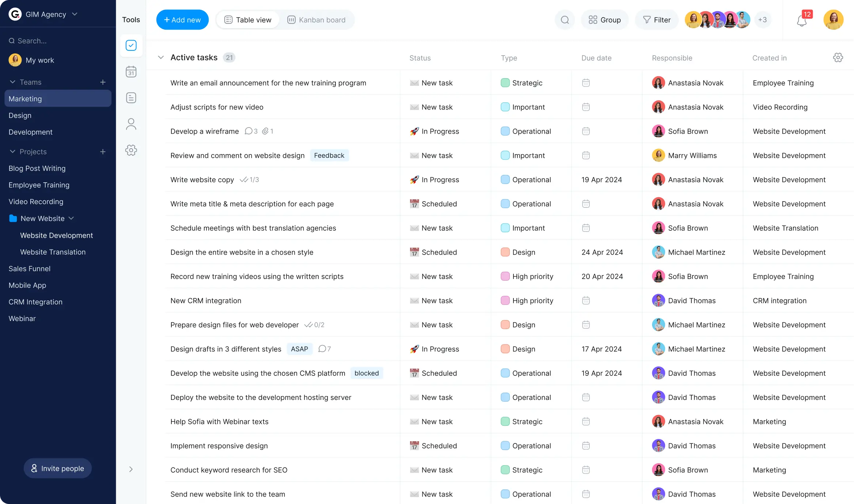Collapse the Projects section
The width and height of the screenshot is (854, 504).
tap(12, 152)
